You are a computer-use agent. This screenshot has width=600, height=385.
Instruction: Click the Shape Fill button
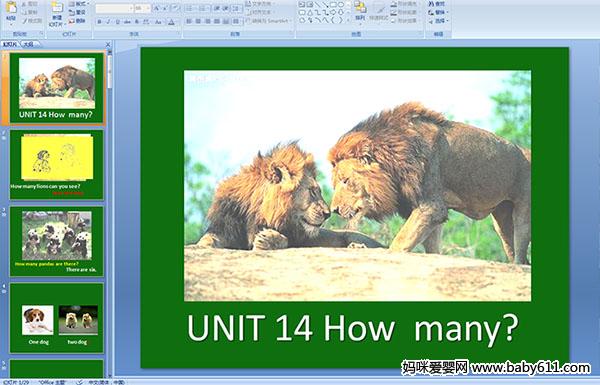[404, 3]
